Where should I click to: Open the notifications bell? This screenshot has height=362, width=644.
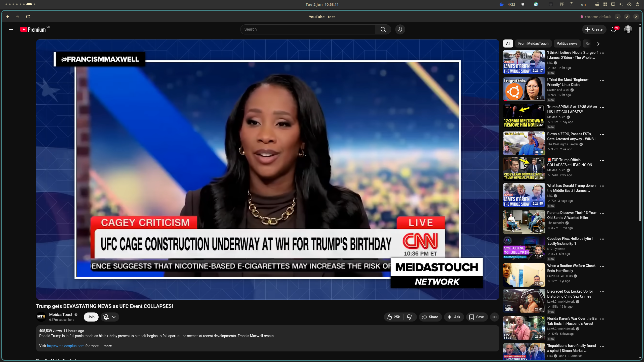pyautogui.click(x=614, y=29)
